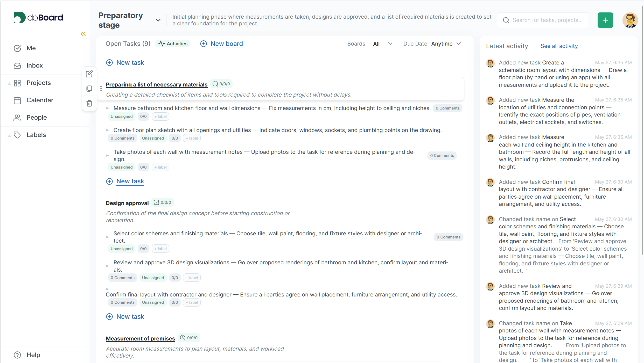The height and width of the screenshot is (363, 644).
Task: Click the doBoard logo
Action: pos(38,17)
